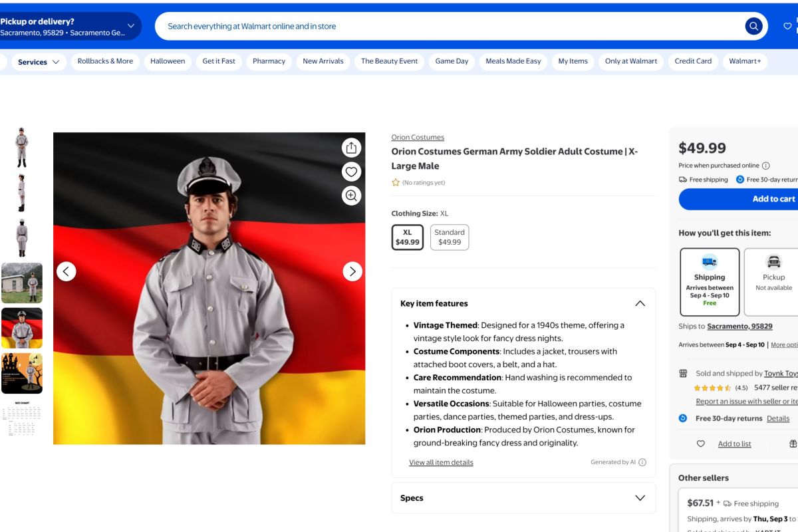Click the $67.51 other seller price
The height and width of the screenshot is (532, 798).
tap(700, 503)
